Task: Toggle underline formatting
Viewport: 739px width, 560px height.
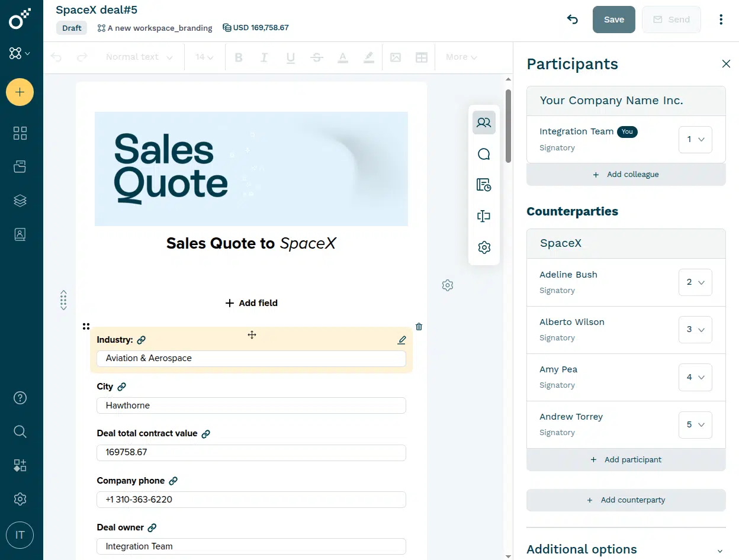Action: point(291,57)
